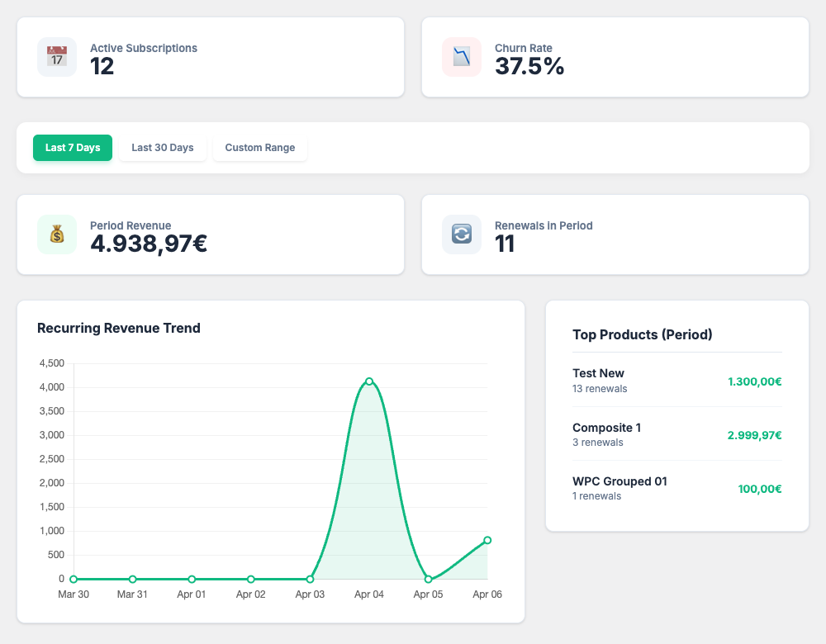Screen dimensions: 826x644
Task: Select the Last 7 Days filter
Action: [x=73, y=148]
